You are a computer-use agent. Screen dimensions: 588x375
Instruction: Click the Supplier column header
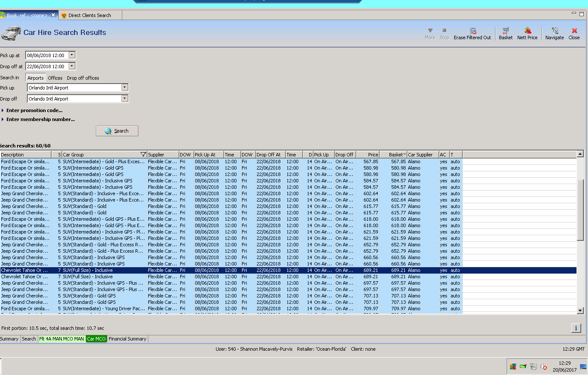click(x=163, y=155)
